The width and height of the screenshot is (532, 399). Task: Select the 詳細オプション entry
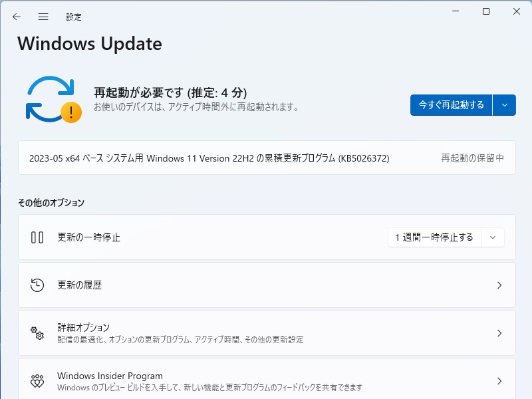pos(84,328)
